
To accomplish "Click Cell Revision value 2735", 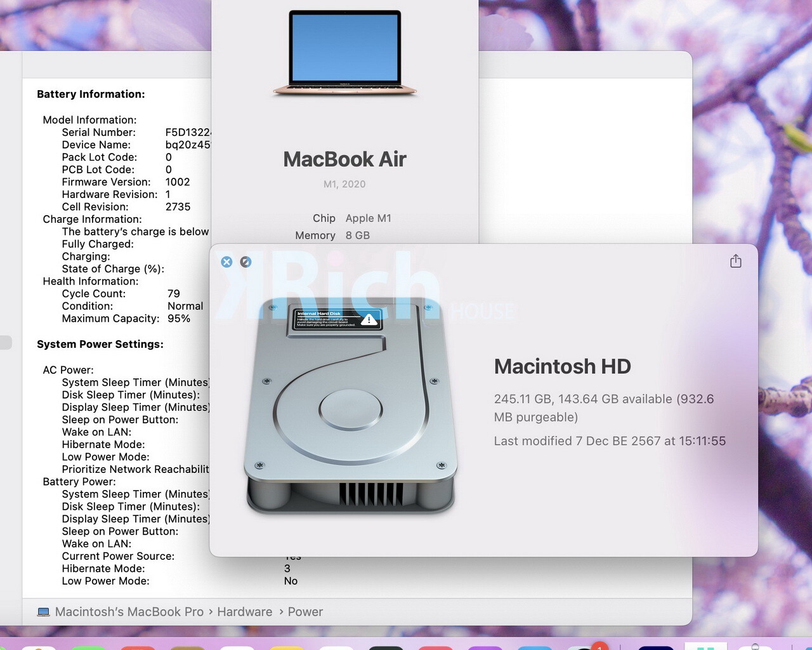I will [x=178, y=206].
